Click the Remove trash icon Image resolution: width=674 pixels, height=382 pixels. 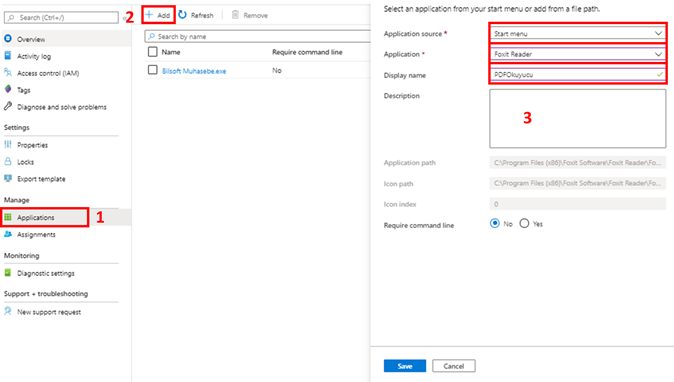pyautogui.click(x=235, y=15)
